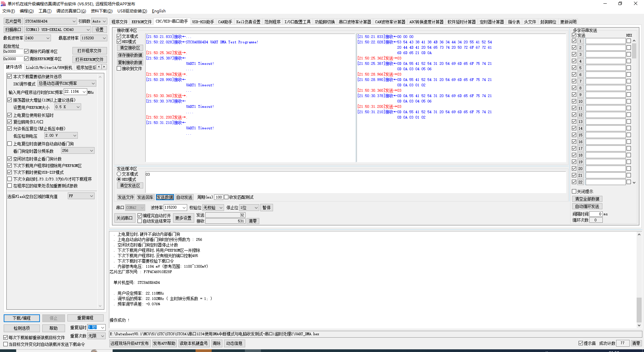Open 停止位 1位 dropdown

249,208
